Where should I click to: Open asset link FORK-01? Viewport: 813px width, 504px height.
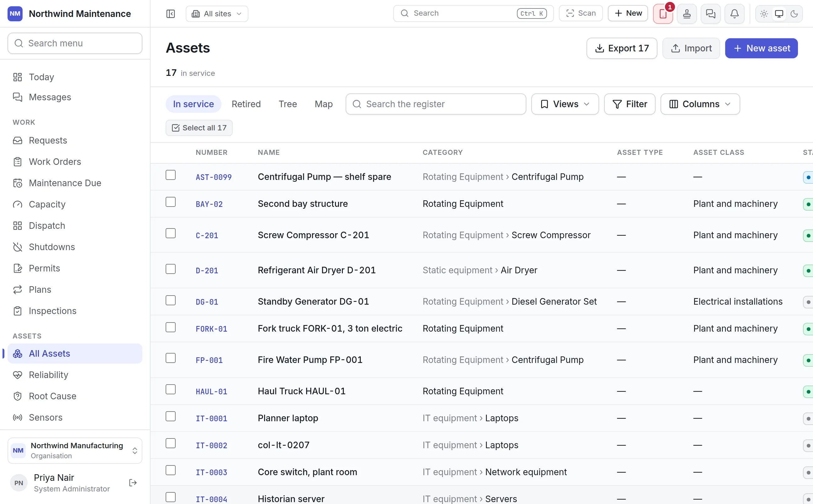click(211, 329)
